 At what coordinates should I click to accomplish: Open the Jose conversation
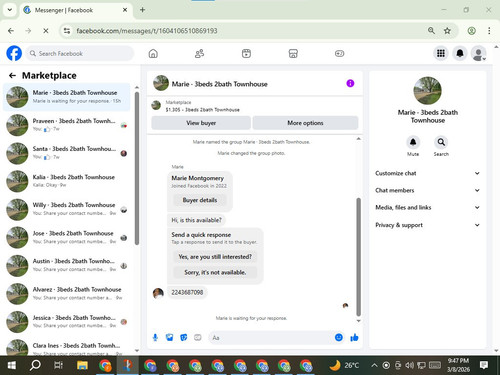click(x=67, y=237)
